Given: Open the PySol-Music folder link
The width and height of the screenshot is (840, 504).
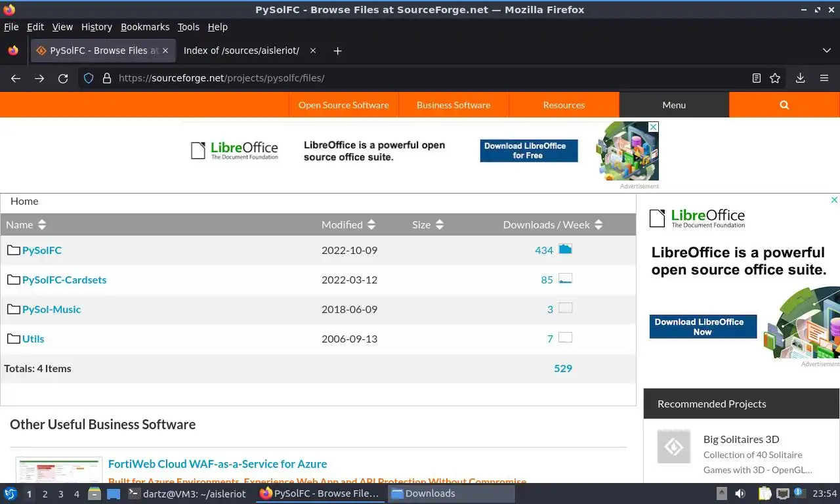Looking at the screenshot, I should point(52,309).
